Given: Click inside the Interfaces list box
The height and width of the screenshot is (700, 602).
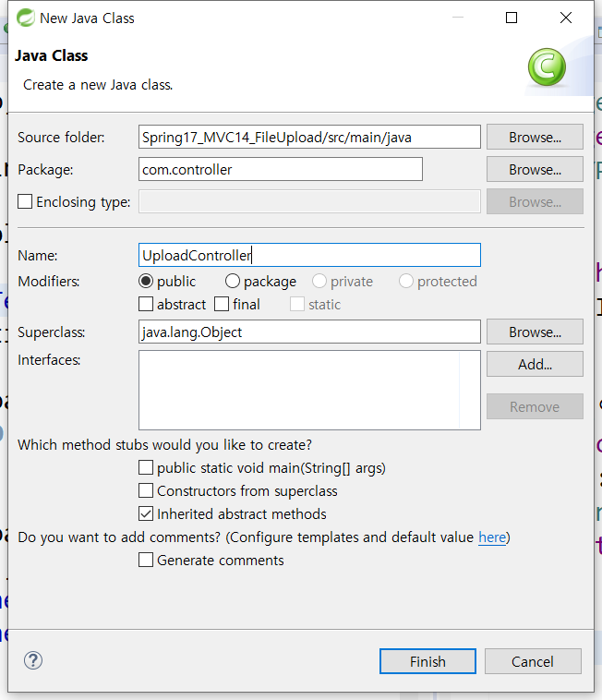Looking at the screenshot, I should (x=309, y=391).
